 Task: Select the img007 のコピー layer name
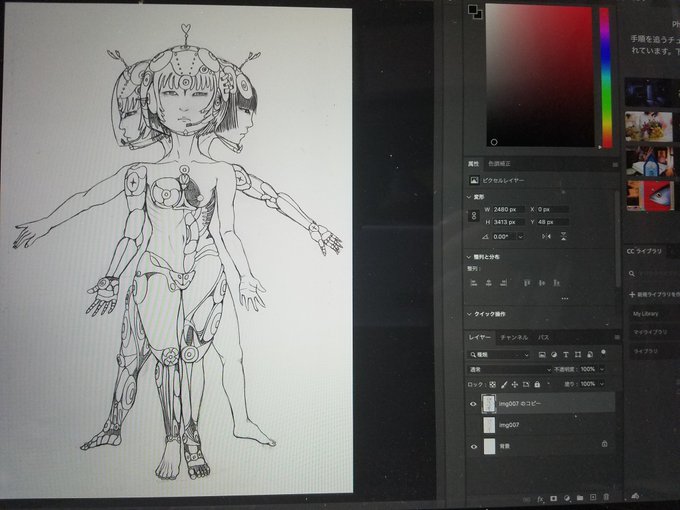point(520,404)
